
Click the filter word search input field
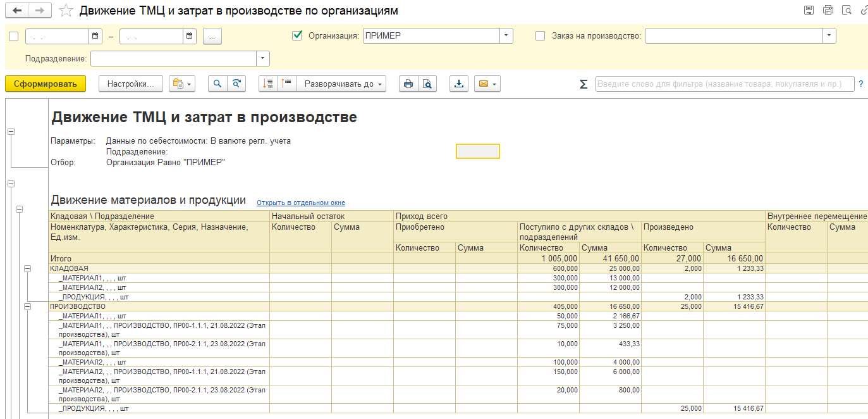tap(724, 84)
